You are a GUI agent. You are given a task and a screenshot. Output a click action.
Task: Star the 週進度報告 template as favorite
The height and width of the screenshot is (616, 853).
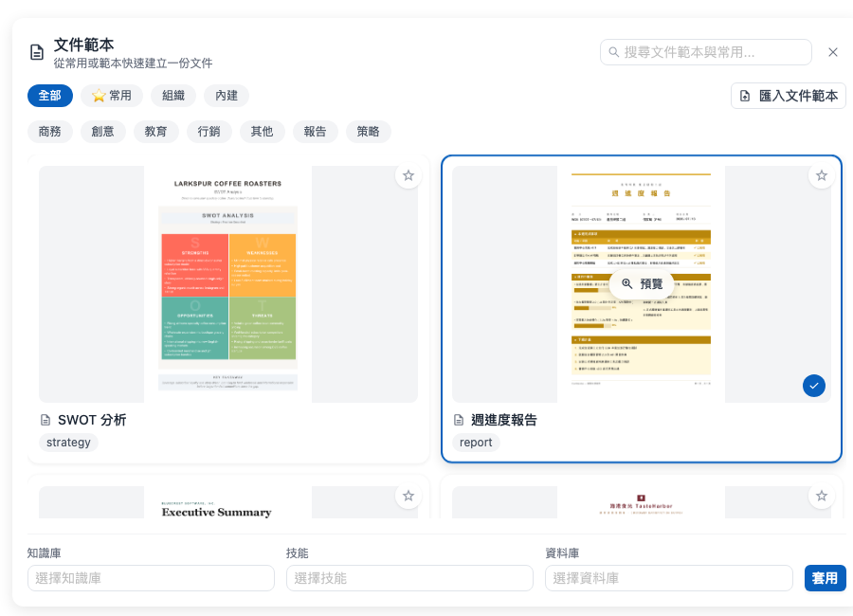tap(822, 175)
